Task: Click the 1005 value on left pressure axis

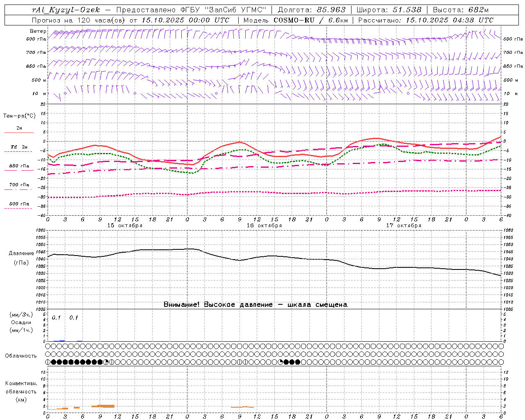Action: 41,309
